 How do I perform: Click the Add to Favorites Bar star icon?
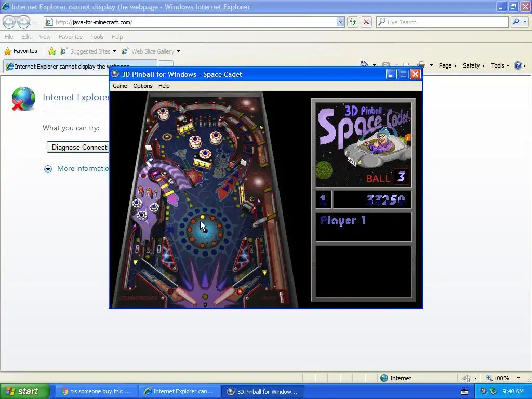tap(52, 51)
